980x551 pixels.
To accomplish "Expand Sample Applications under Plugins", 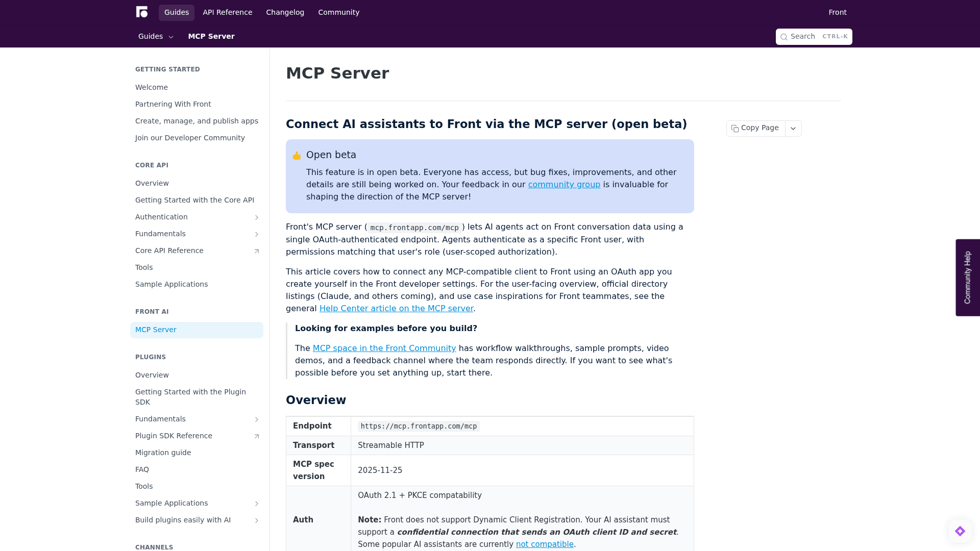I will 257,504.
